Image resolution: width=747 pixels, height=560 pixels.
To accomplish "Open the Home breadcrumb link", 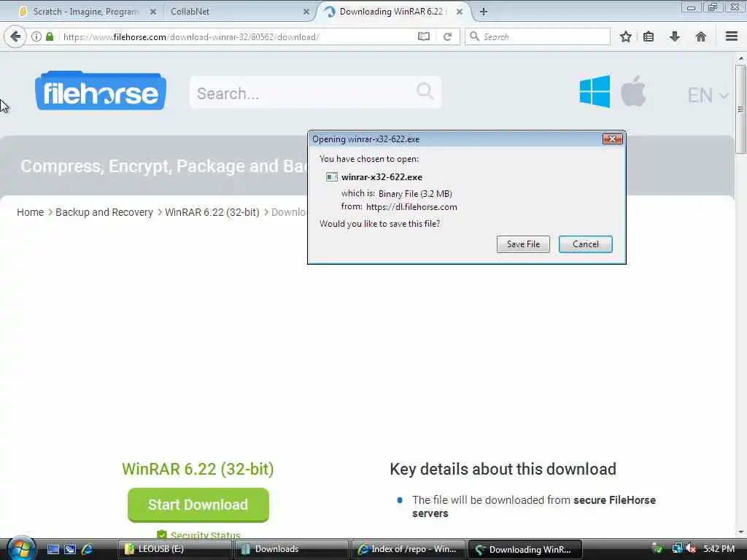I will [30, 212].
